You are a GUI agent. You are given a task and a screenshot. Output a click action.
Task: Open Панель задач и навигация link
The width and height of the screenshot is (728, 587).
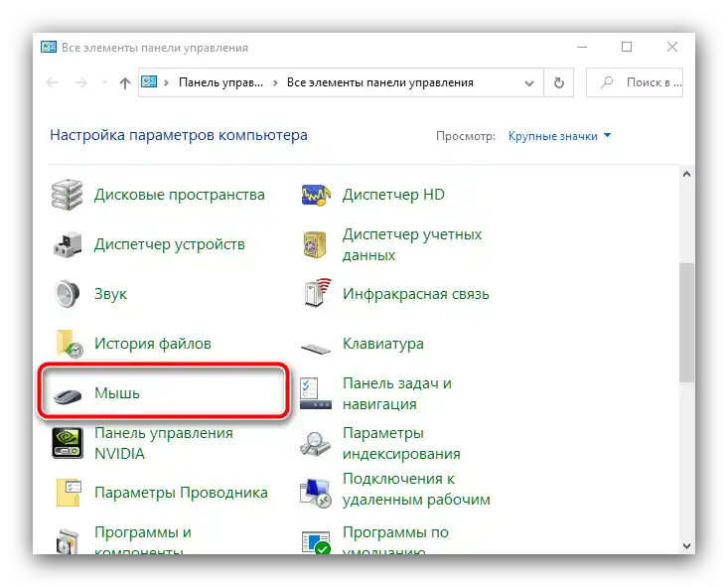[397, 393]
